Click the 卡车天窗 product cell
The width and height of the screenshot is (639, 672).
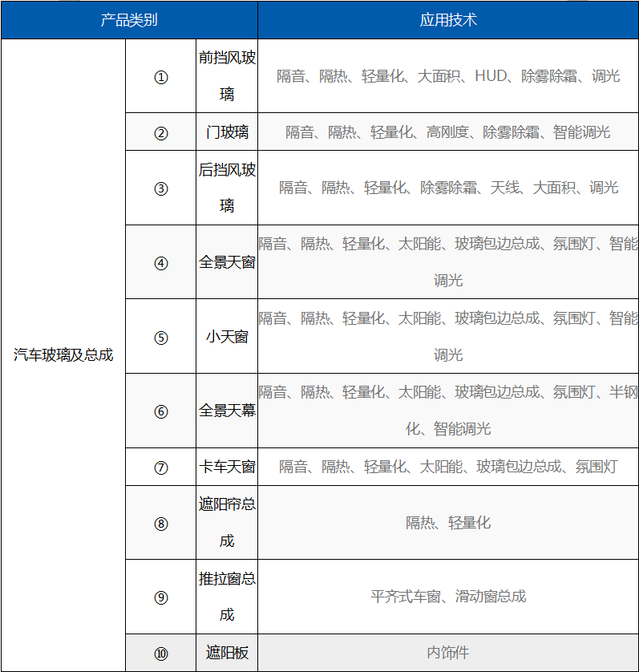click(227, 467)
